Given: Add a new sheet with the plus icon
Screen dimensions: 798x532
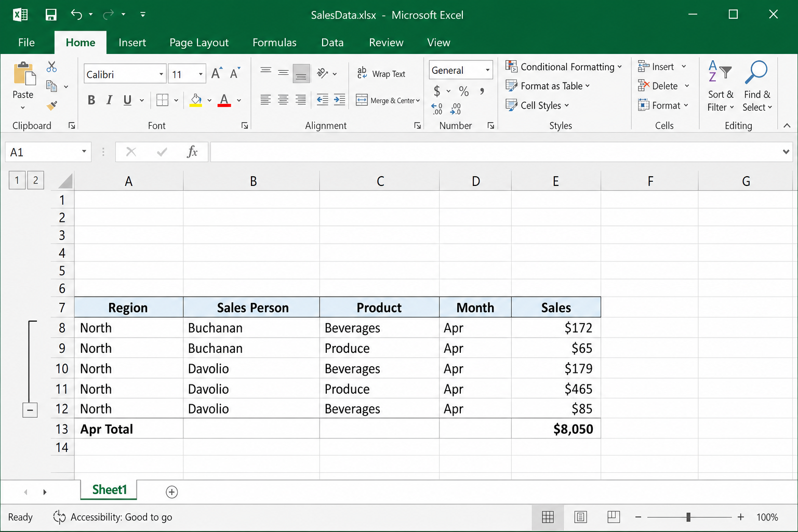Looking at the screenshot, I should [172, 492].
